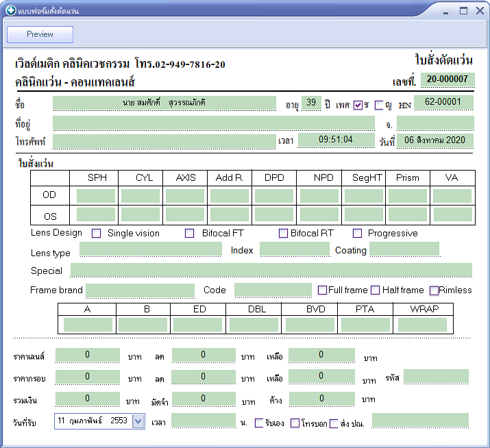This screenshot has width=490, height=448.
Task: Click the Coating field
Action: tap(404, 249)
